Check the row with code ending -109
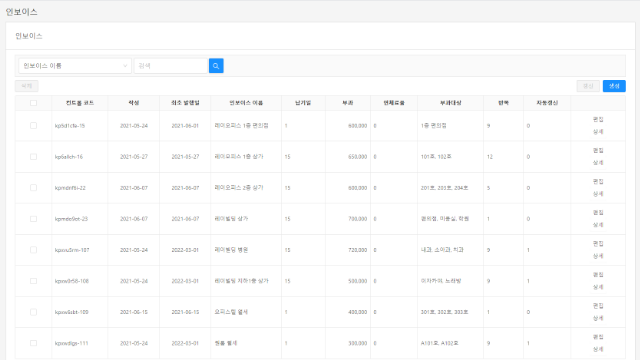 pos(33,312)
